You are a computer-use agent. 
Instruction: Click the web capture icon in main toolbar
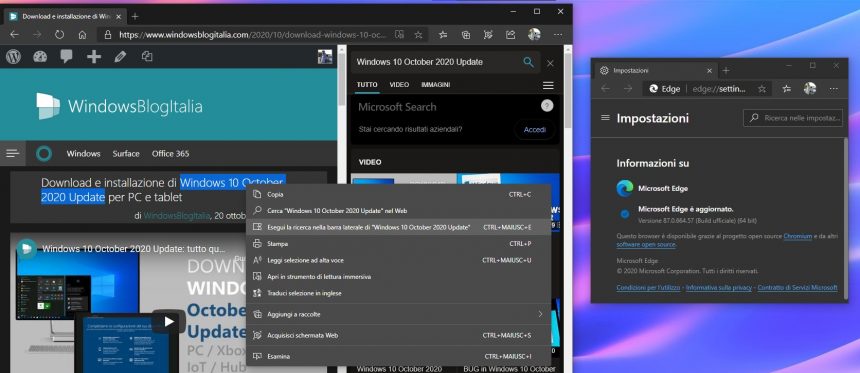tap(488, 35)
